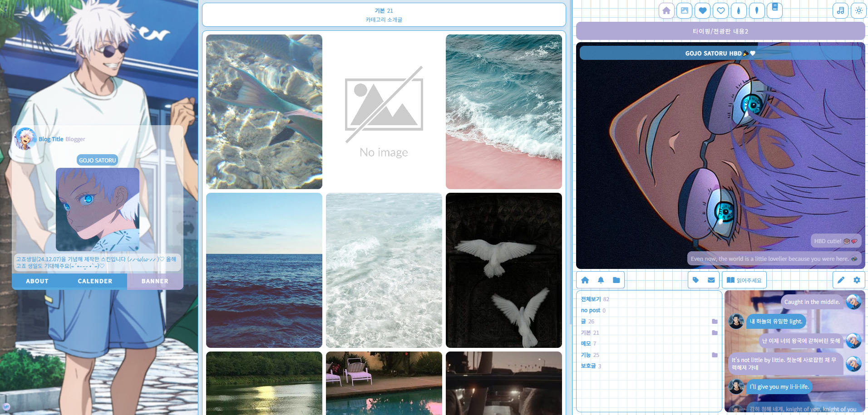Click the purple home icon in top toolbar

click(x=666, y=10)
